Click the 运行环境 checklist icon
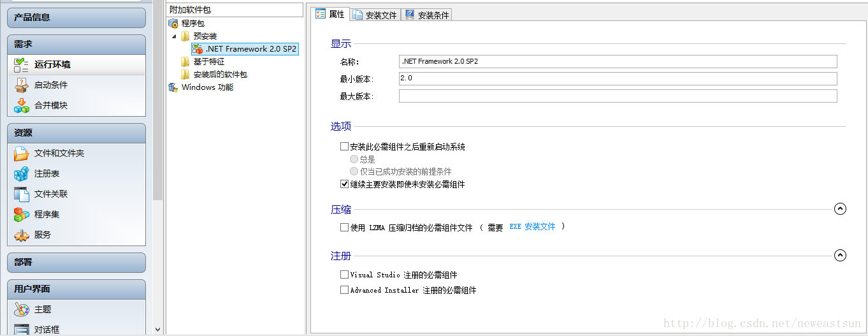 21,64
